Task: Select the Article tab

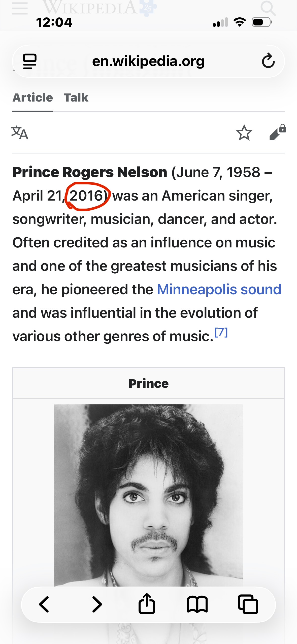Action: (x=33, y=98)
